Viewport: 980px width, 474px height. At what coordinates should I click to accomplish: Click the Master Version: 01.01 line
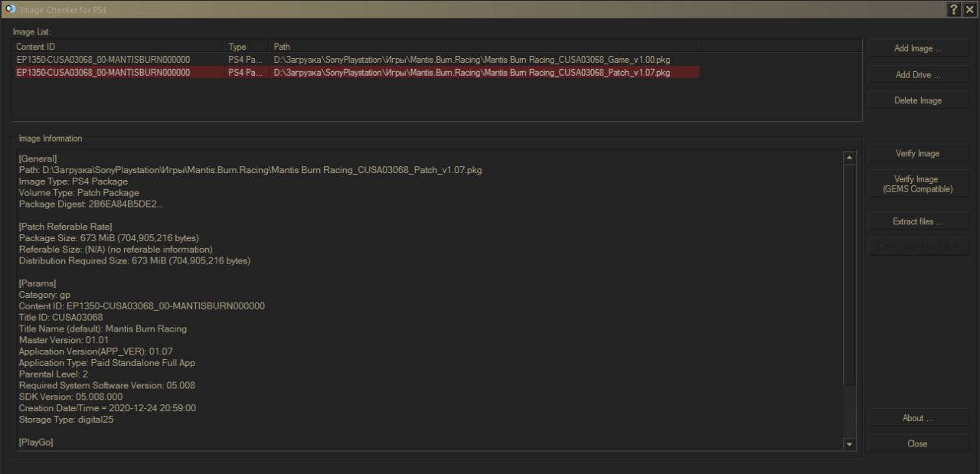point(64,340)
